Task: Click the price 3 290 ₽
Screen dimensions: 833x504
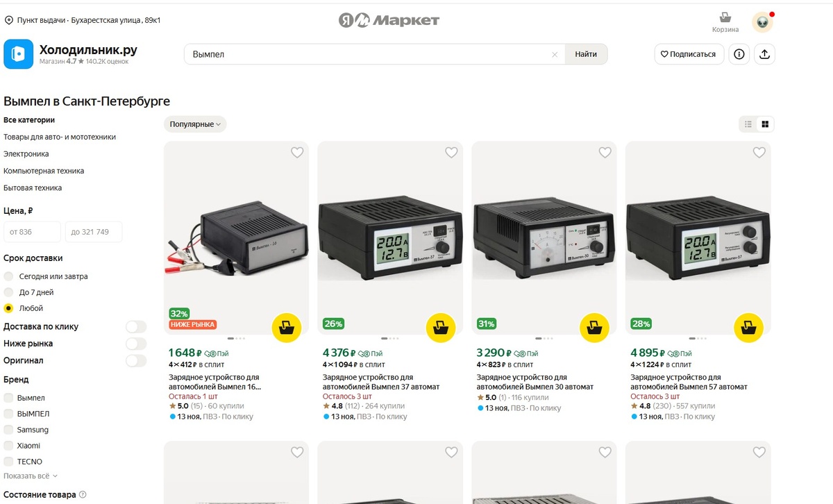Action: [494, 353]
